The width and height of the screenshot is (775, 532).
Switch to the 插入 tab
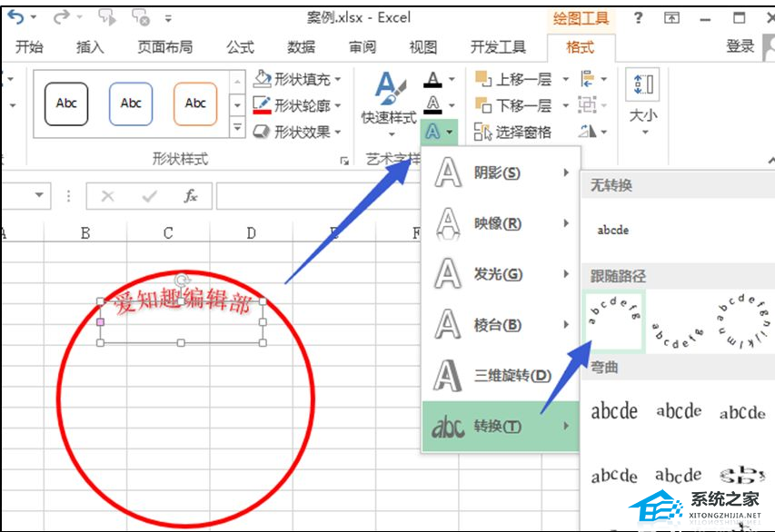point(90,47)
